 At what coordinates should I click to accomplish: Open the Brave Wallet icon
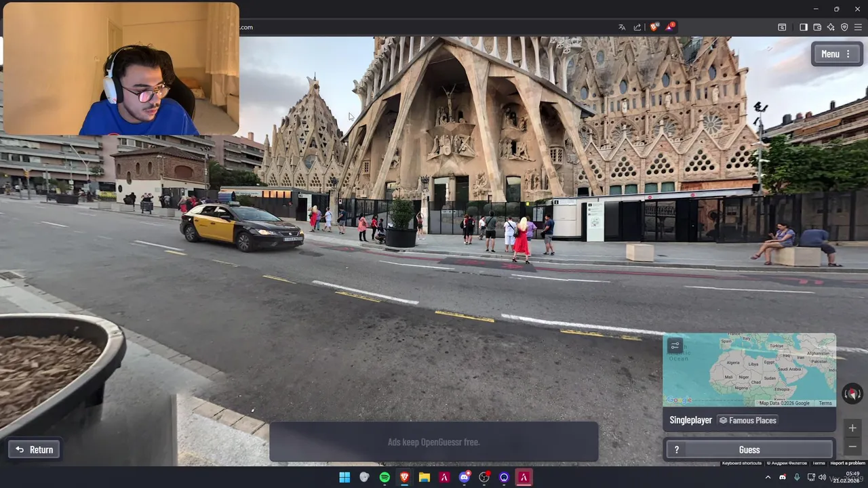tap(817, 27)
